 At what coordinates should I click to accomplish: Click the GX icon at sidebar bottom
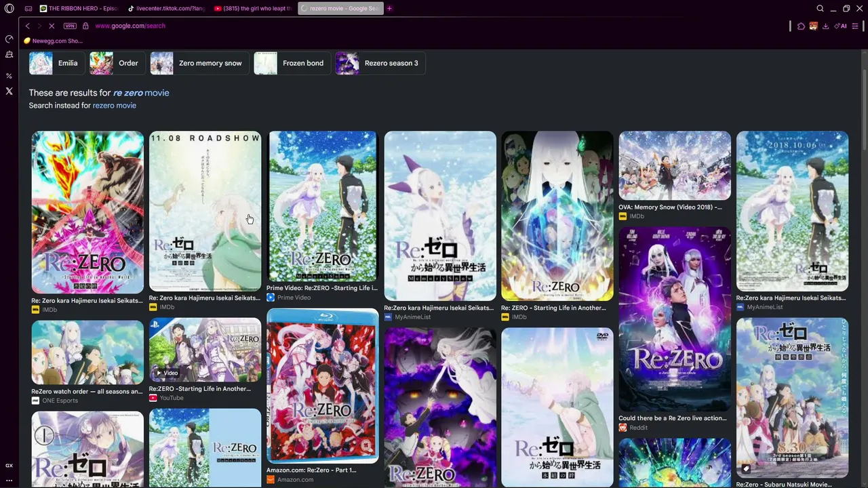click(x=9, y=466)
